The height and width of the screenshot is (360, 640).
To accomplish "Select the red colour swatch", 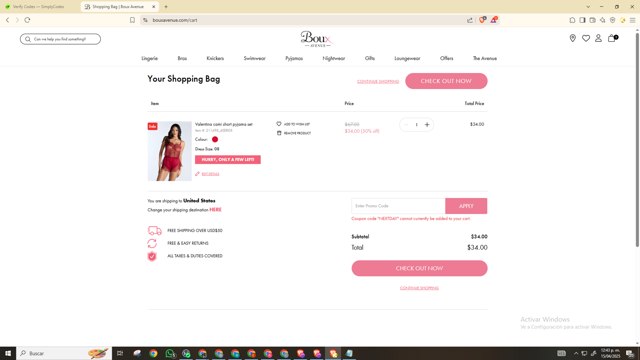I will click(x=215, y=139).
